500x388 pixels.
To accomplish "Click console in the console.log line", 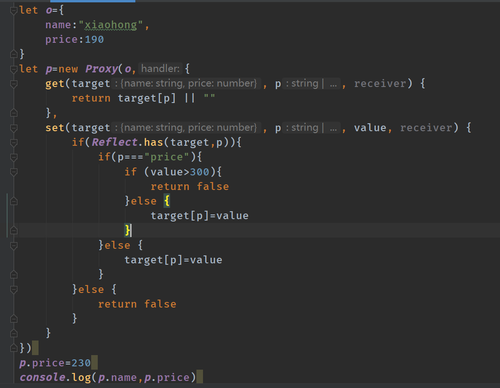I will 42,377.
